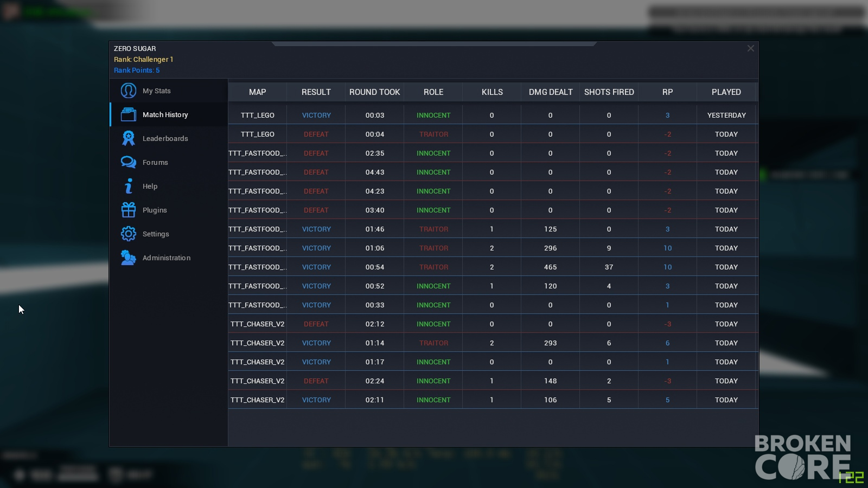Click the Rank Points: 5 text
The width and height of the screenshot is (868, 488).
[137, 70]
